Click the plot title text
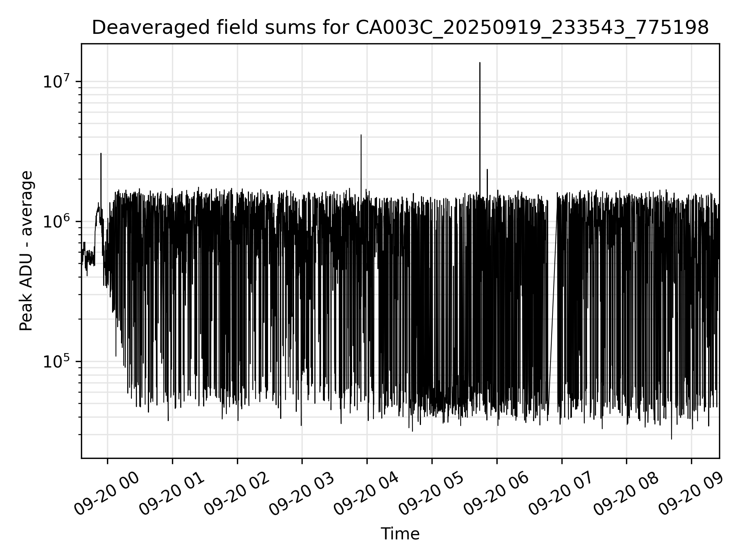Viewport: 747px width, 560px height. pyautogui.click(x=400, y=28)
